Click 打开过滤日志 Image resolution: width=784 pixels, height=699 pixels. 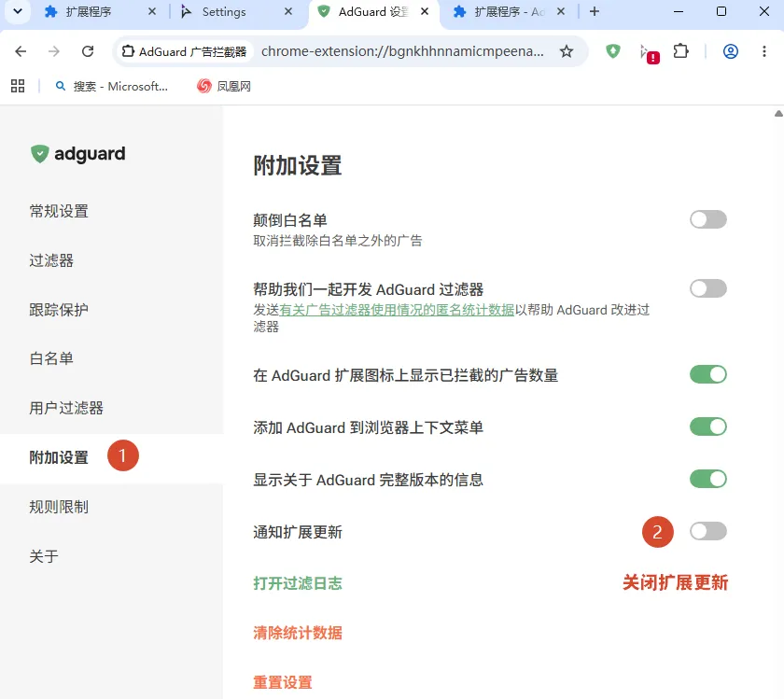click(298, 583)
